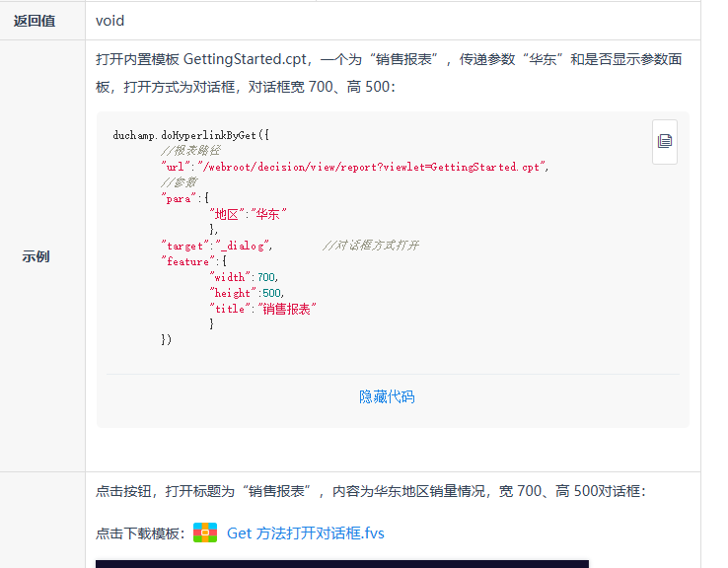The height and width of the screenshot is (568, 728).
Task: Click the 点击下载模板 label text
Action: pos(139,533)
